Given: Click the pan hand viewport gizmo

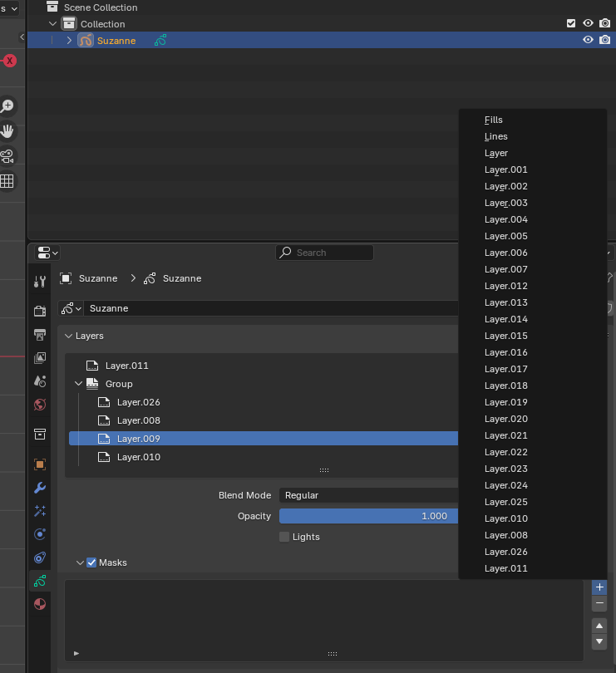Looking at the screenshot, I should tap(7, 131).
